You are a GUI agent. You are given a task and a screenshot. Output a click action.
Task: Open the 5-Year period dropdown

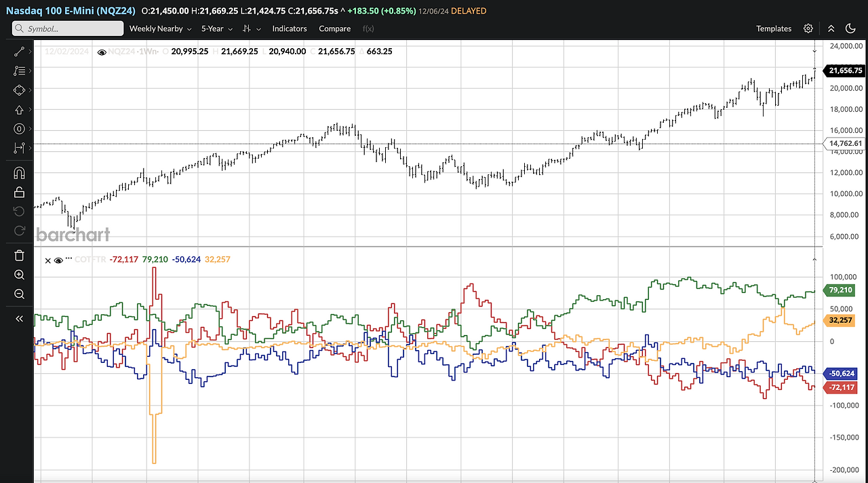click(x=218, y=28)
